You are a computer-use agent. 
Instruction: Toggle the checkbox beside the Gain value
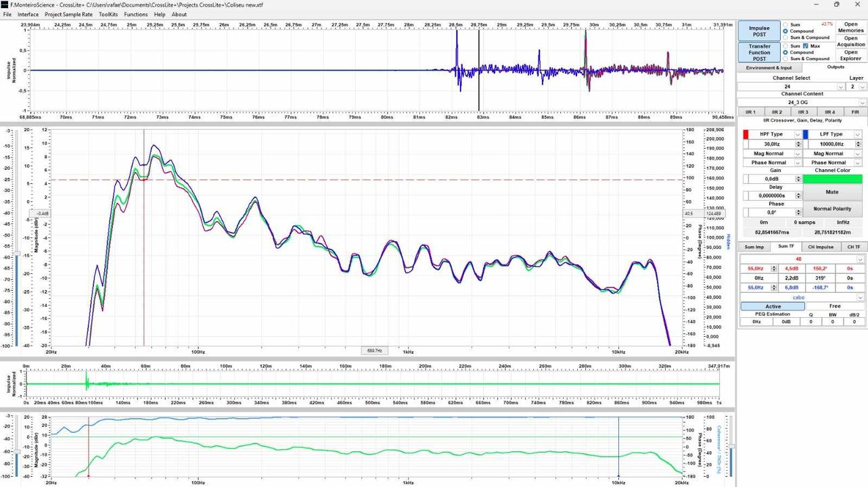746,179
